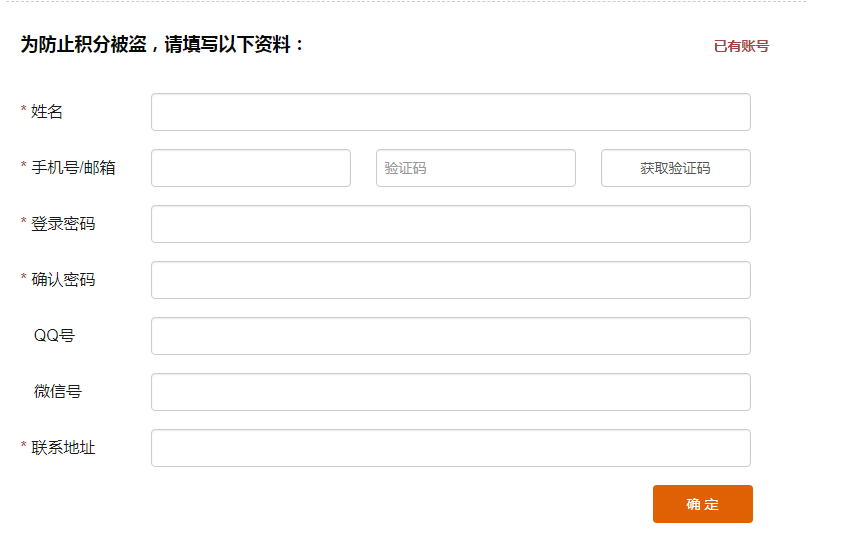The image size is (850, 557).
Task: Focus the 手机号/邮箱 input box
Action: pyautogui.click(x=250, y=168)
